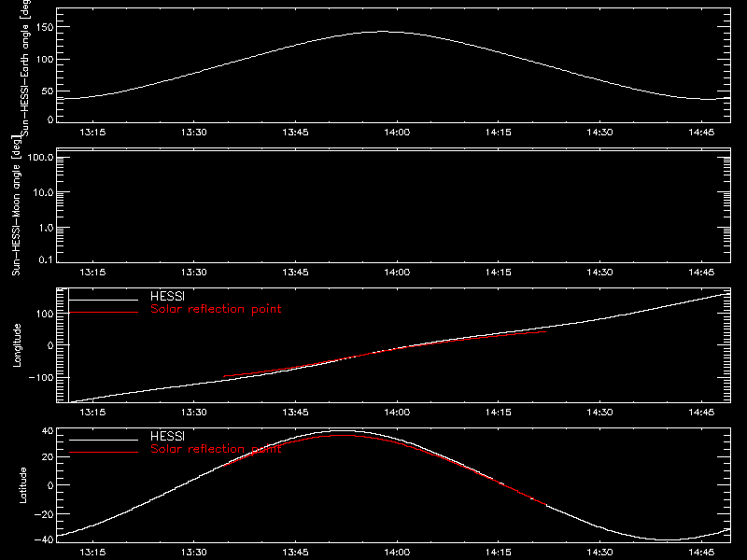
Task: Select HESSI legend label in Latitude plot
Action: (167, 436)
